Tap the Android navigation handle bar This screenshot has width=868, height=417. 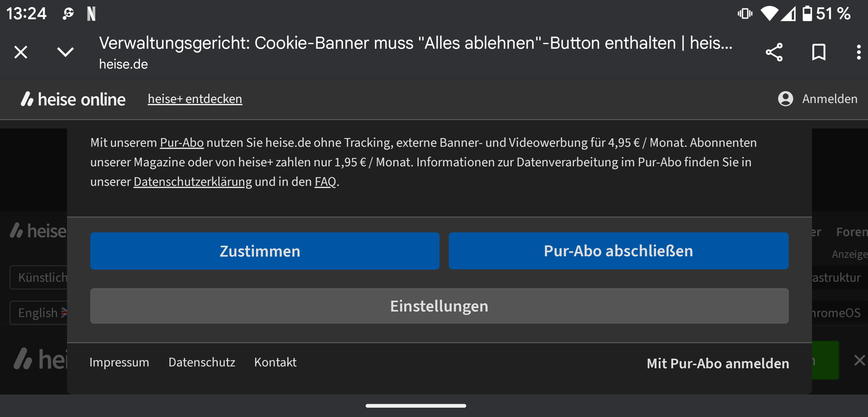click(x=415, y=406)
